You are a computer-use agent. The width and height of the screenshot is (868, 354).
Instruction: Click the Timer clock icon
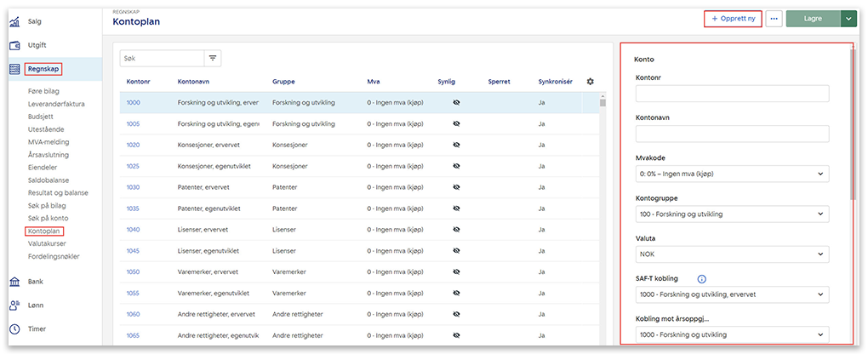pyautogui.click(x=14, y=328)
